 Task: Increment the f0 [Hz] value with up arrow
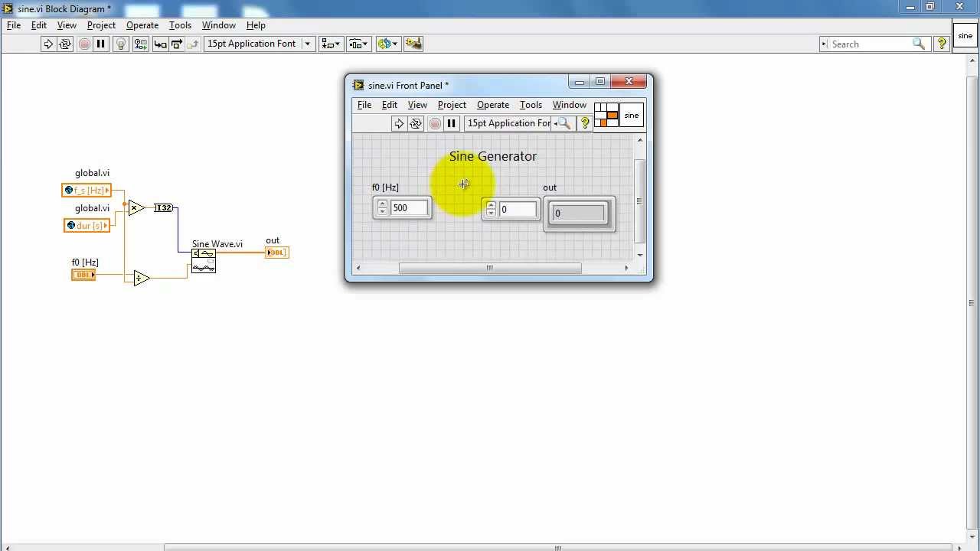382,204
